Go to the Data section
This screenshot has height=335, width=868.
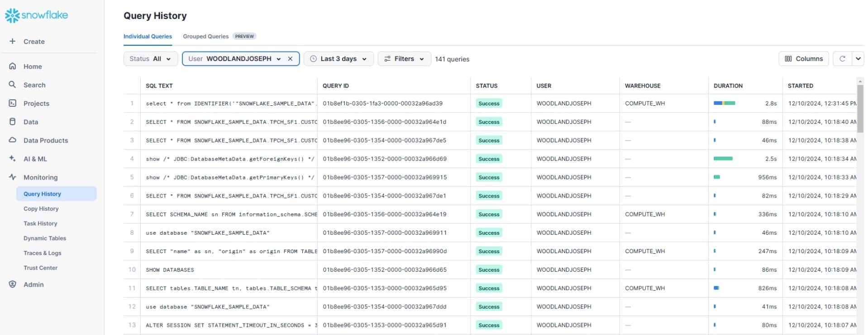pos(30,122)
